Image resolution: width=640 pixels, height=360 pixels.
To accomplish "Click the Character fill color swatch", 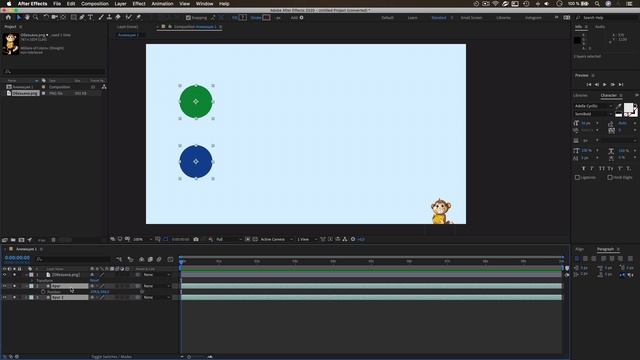I will click(x=629, y=108).
